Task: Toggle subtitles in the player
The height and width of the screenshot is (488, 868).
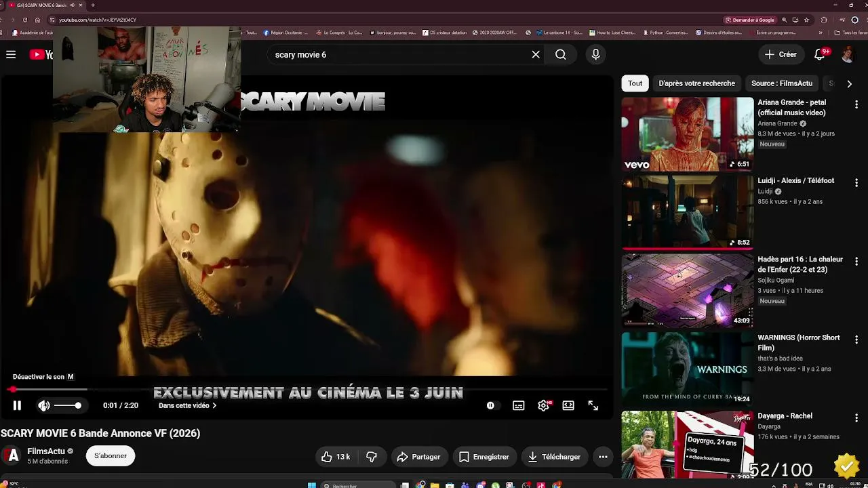Action: click(x=519, y=405)
